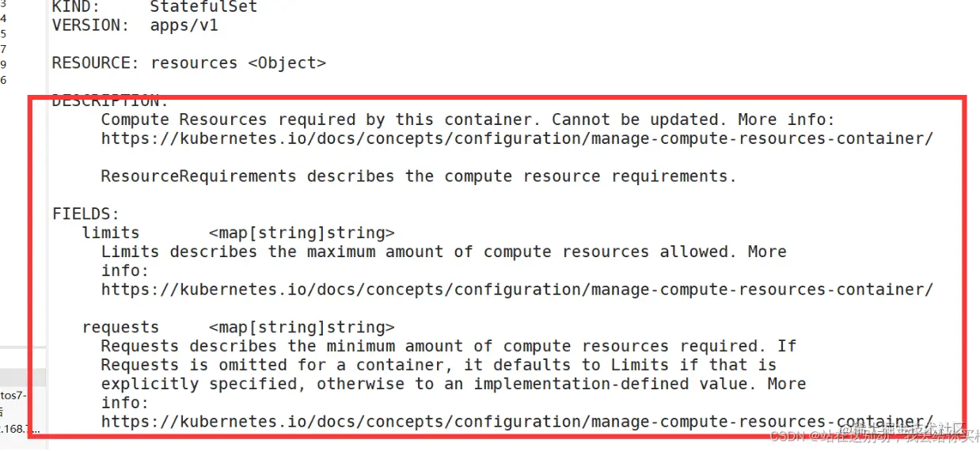Image resolution: width=980 pixels, height=451 pixels.
Task: Click the limits field name
Action: [x=111, y=233]
